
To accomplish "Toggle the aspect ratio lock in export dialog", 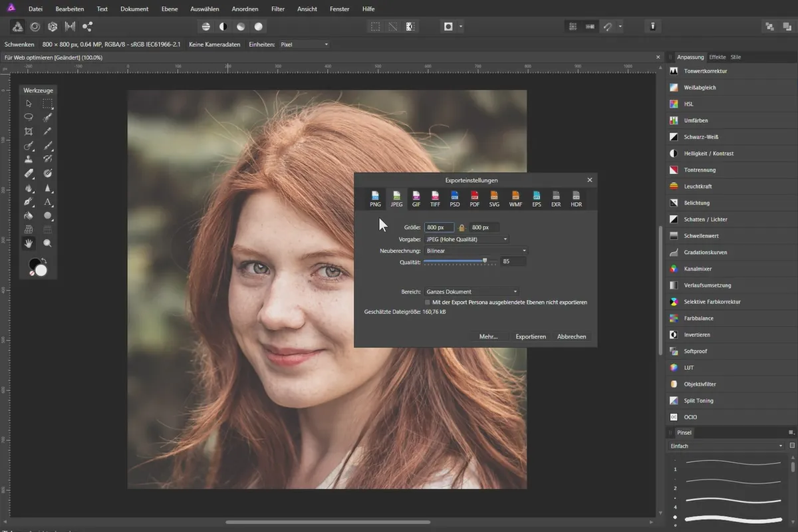I will (x=462, y=227).
